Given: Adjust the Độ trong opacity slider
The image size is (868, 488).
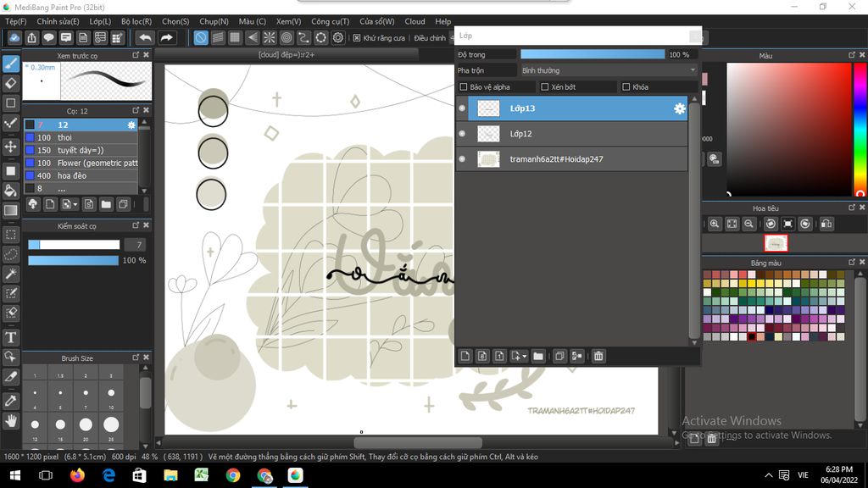Looking at the screenshot, I should tap(593, 54).
